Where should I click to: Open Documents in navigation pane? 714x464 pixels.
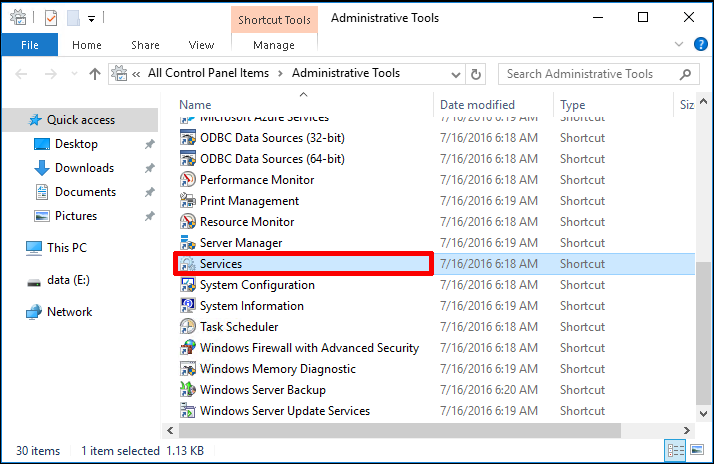(85, 192)
